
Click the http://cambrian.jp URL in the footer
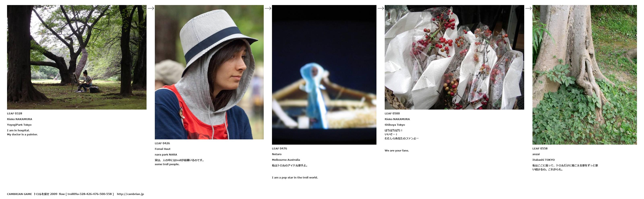(130, 194)
